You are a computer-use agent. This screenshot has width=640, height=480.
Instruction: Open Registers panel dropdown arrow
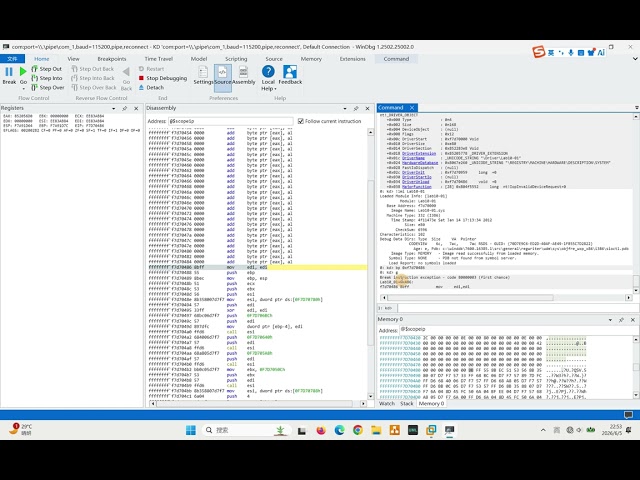point(113,109)
